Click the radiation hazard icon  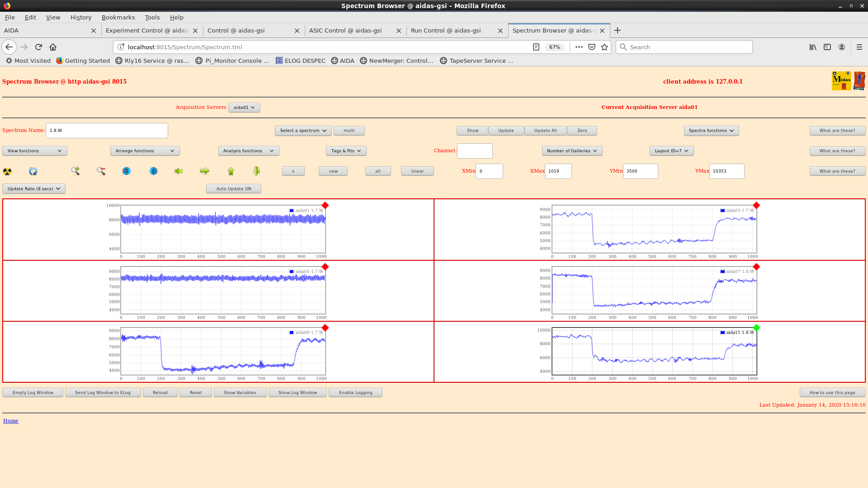click(7, 171)
